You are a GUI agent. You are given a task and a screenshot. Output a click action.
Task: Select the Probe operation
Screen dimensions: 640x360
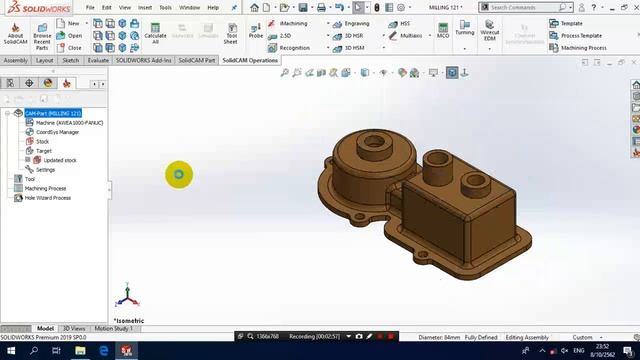[256, 31]
